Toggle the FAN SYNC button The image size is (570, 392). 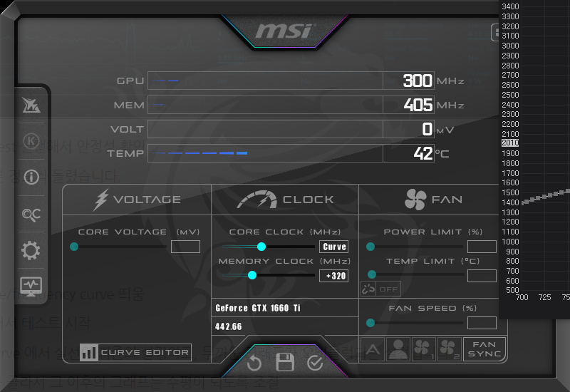[484, 349]
